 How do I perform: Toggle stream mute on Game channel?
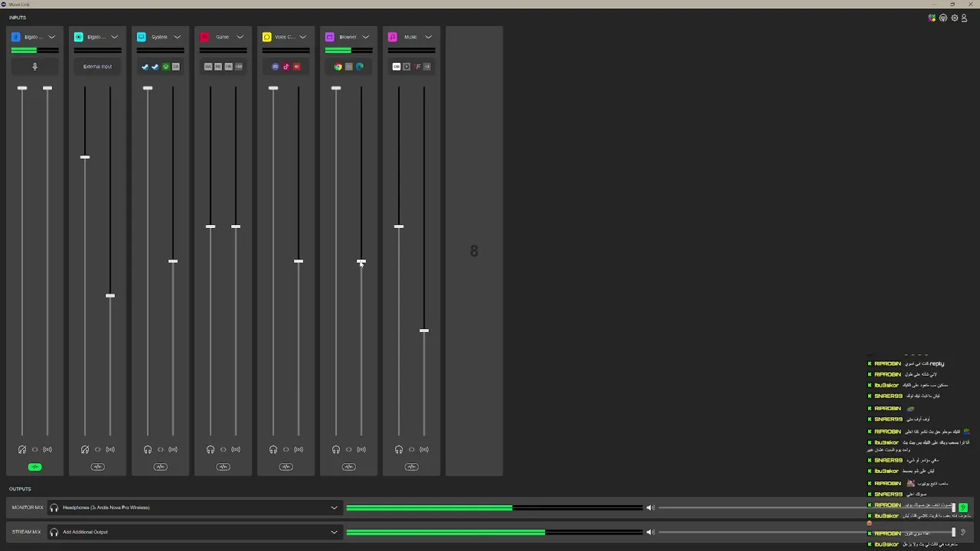pos(236,449)
